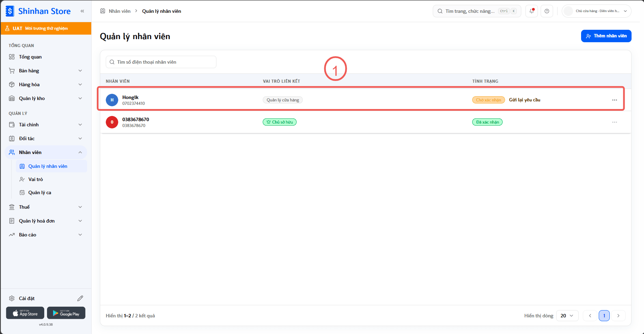644x334 pixels.
Task: Expand the Bán hàng menu
Action: click(x=46, y=71)
